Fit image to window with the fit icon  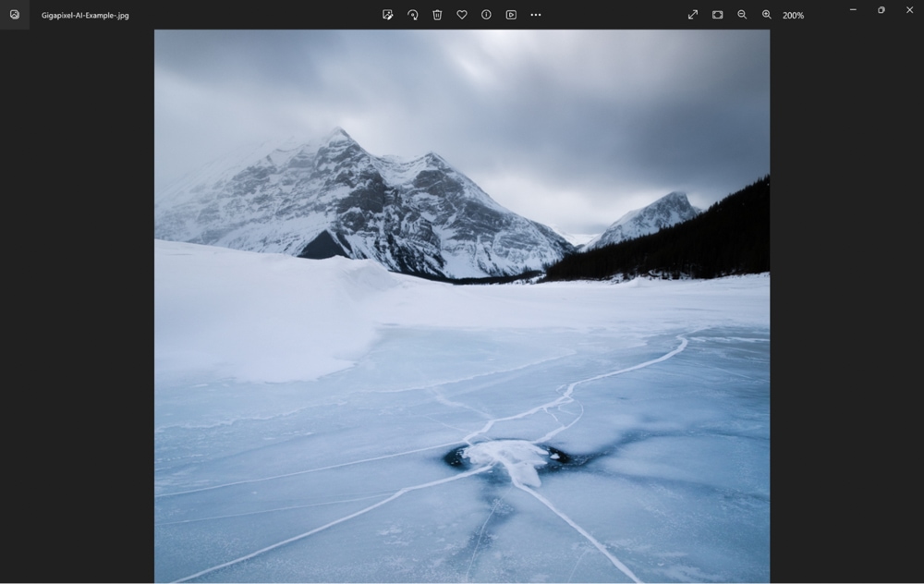[x=718, y=15]
